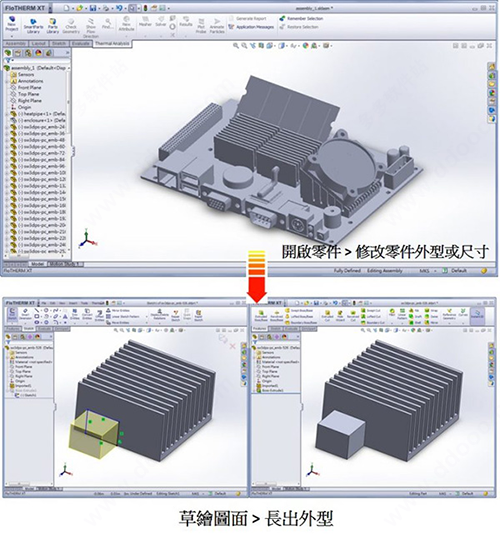This screenshot has height=539, width=500.
Task: Click New document icon in top toolbar
Action: (67, 8)
